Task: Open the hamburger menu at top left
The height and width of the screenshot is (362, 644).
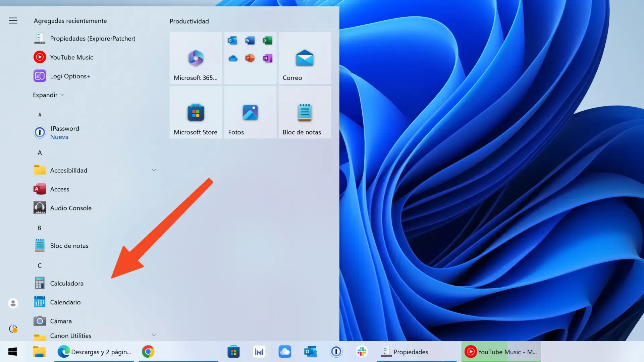Action: point(13,20)
